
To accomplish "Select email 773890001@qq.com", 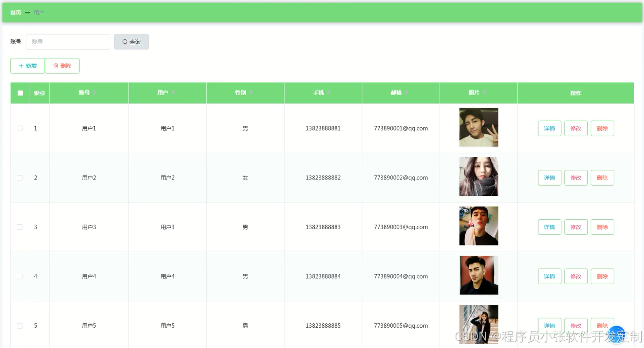I will (x=401, y=128).
